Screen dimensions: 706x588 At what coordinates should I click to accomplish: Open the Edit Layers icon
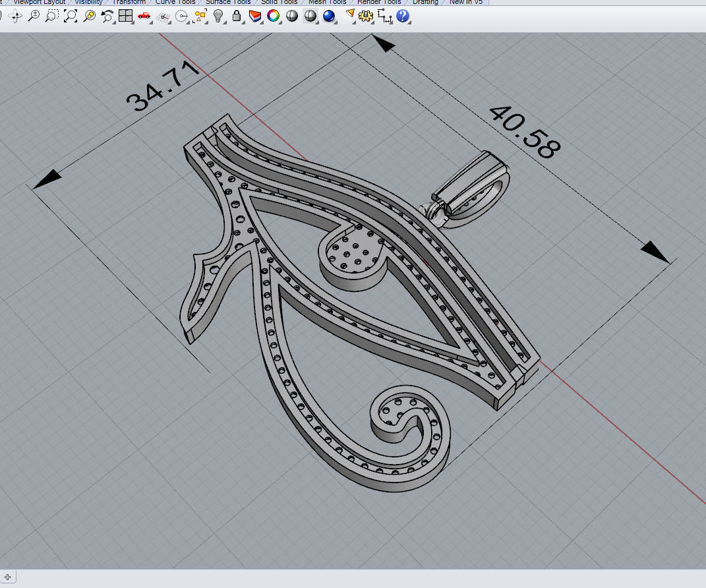pyautogui.click(x=255, y=16)
